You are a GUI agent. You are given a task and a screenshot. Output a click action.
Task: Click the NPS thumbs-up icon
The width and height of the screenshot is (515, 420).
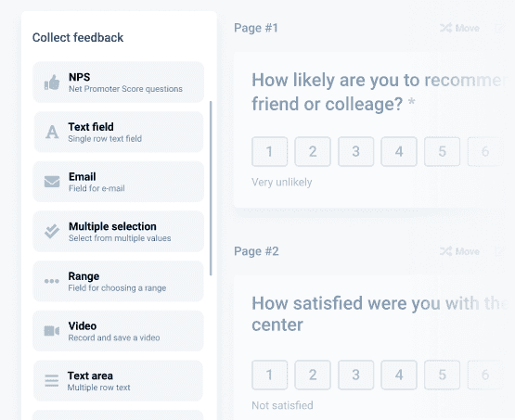(52, 83)
